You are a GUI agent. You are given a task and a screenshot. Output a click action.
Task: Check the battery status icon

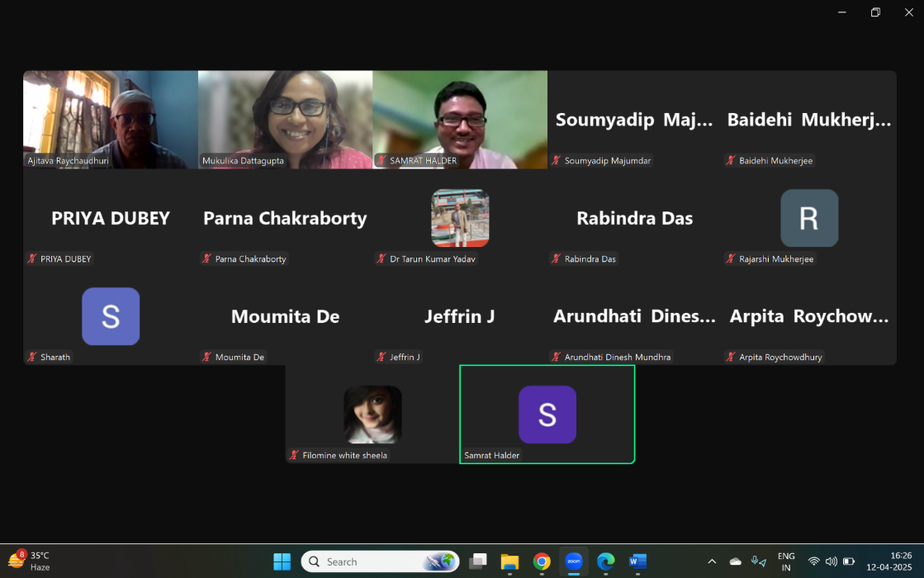(x=849, y=561)
